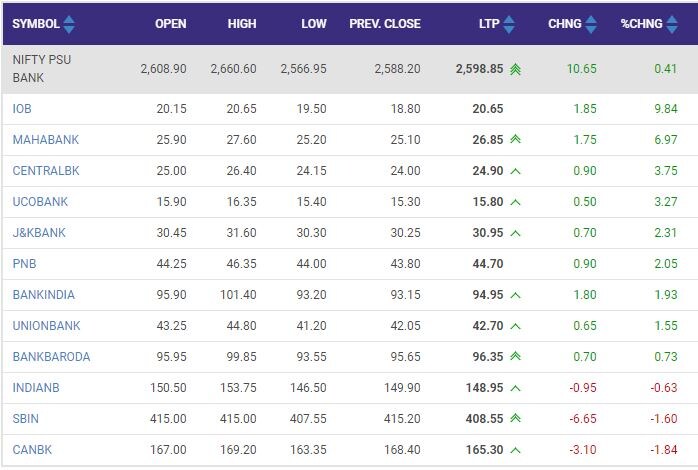Click the PNB symbol link

[x=24, y=264]
